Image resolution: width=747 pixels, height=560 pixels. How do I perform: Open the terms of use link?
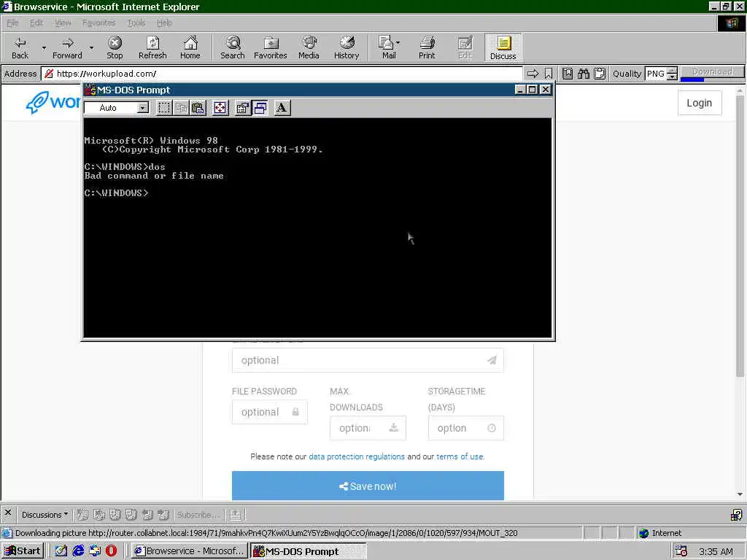pyautogui.click(x=460, y=456)
